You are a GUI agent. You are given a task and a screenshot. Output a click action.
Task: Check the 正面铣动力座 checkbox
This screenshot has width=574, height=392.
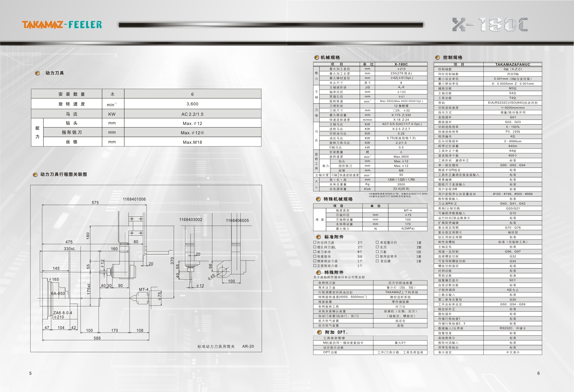coord(315,266)
